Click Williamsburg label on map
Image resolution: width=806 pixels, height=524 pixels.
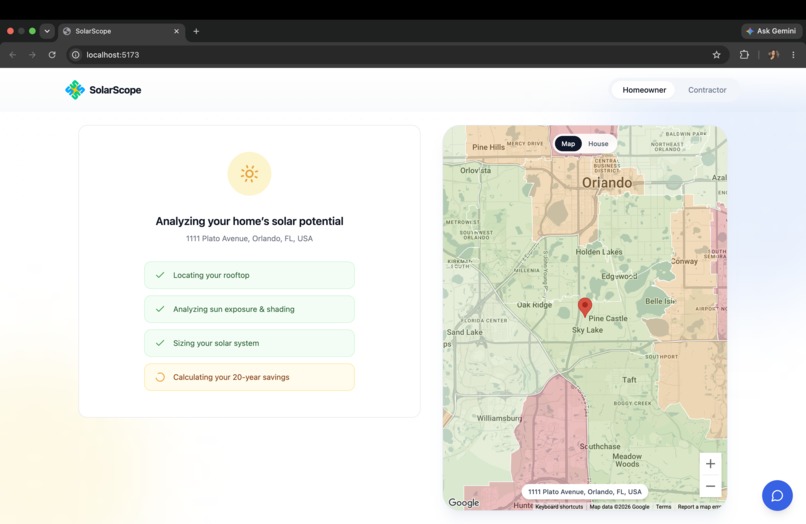pos(499,418)
